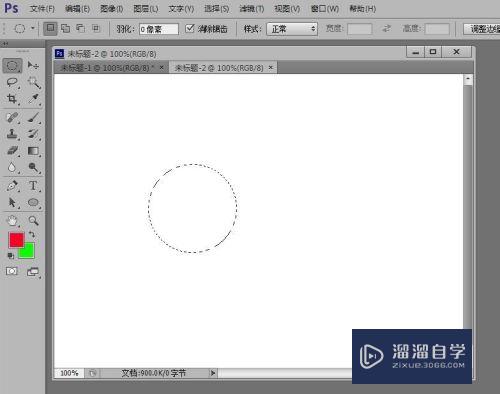
Task: Select the Eraser tool
Action: click(12, 151)
